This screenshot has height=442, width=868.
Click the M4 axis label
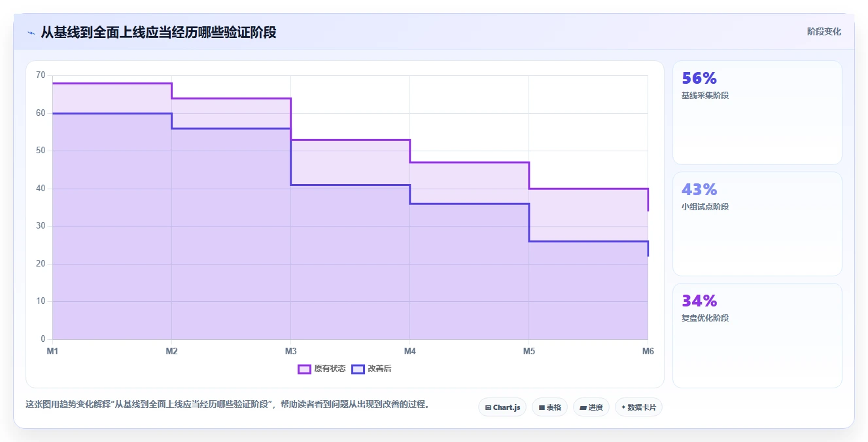[x=409, y=352]
